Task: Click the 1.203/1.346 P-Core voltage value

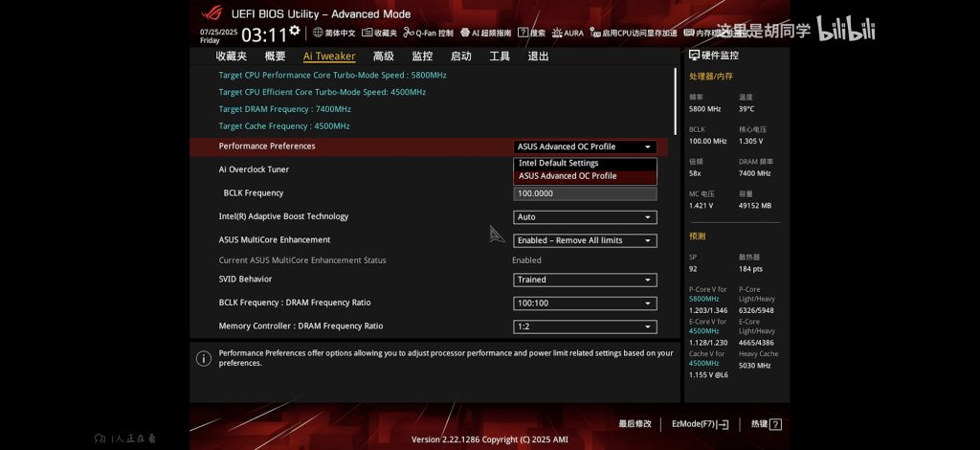Action: pos(708,310)
